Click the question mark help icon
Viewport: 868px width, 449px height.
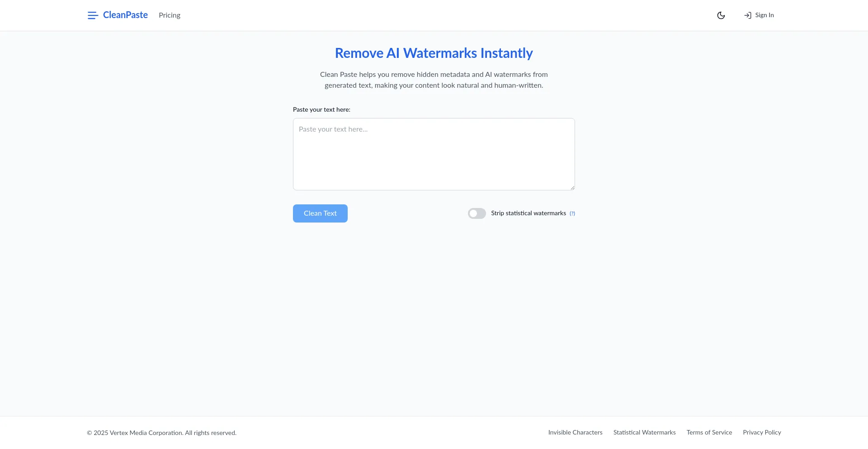[x=572, y=214]
